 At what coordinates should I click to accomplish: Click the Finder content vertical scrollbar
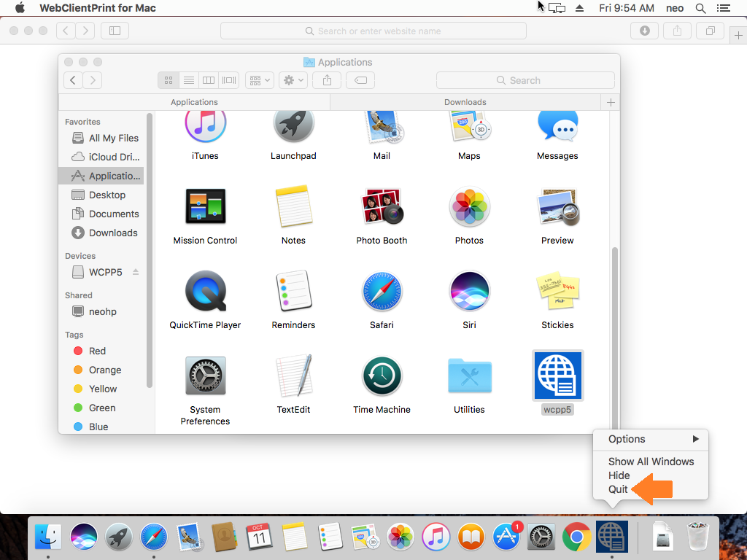pos(614,339)
